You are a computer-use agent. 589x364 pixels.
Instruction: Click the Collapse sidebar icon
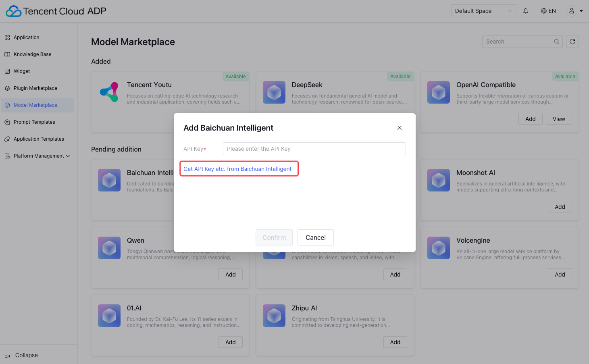[7, 355]
